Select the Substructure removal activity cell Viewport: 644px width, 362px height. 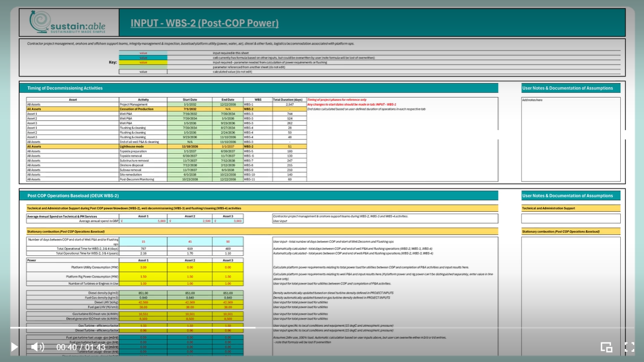click(x=143, y=160)
